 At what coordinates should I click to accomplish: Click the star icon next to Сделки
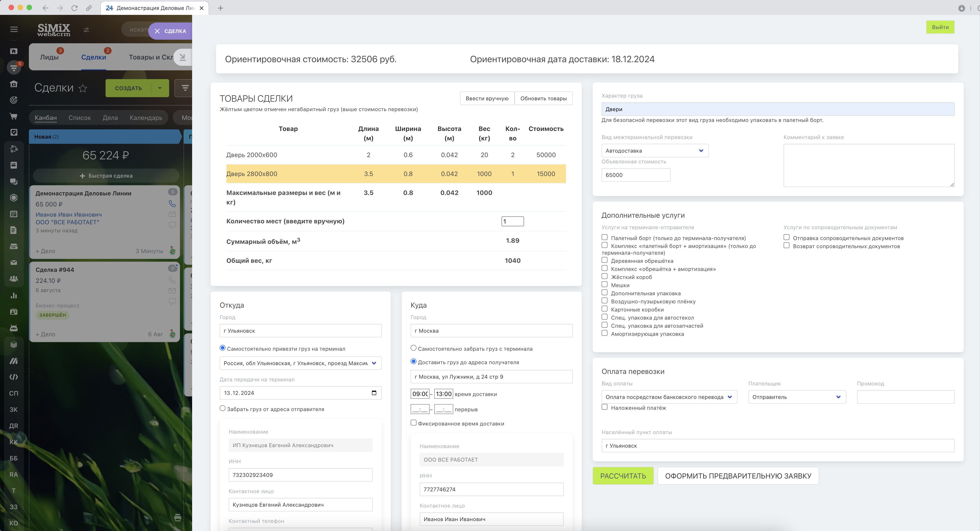pyautogui.click(x=83, y=88)
